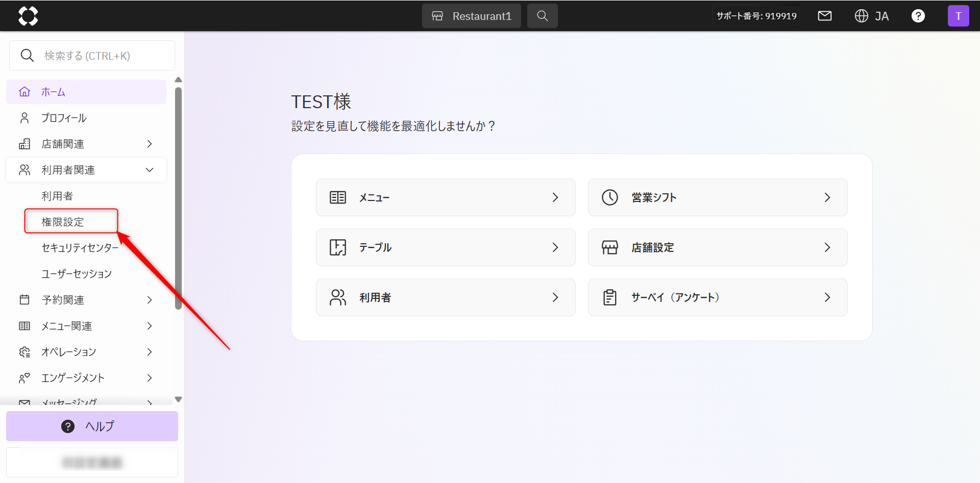Expand オペレーション with its chevron
Image resolution: width=980 pixels, height=483 pixels.
[x=150, y=352]
